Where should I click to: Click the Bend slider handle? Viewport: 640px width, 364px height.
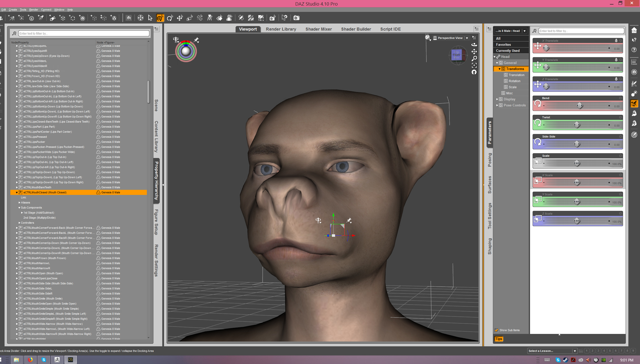pos(580,105)
